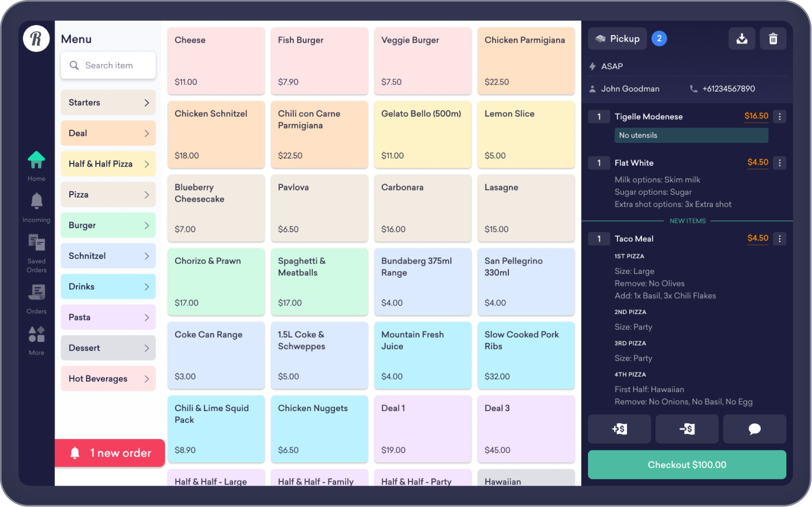Open the 1 new order notification

point(110,453)
